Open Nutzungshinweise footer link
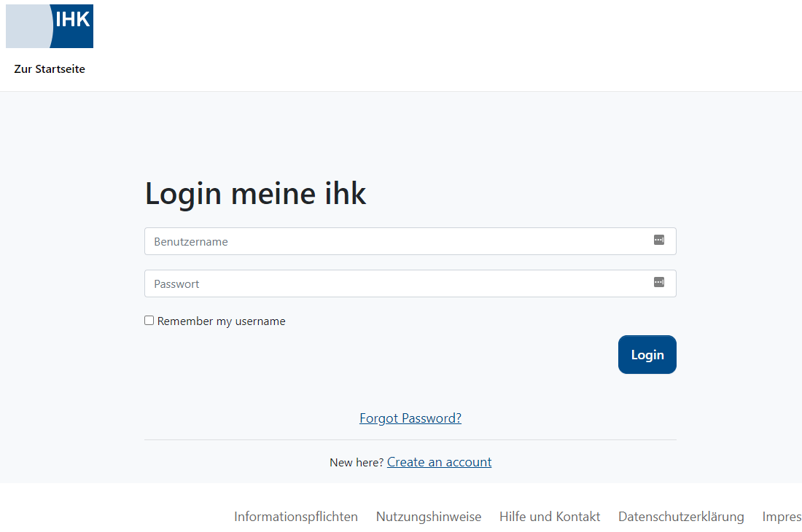Screen dimensions: 802x532 point(429,517)
